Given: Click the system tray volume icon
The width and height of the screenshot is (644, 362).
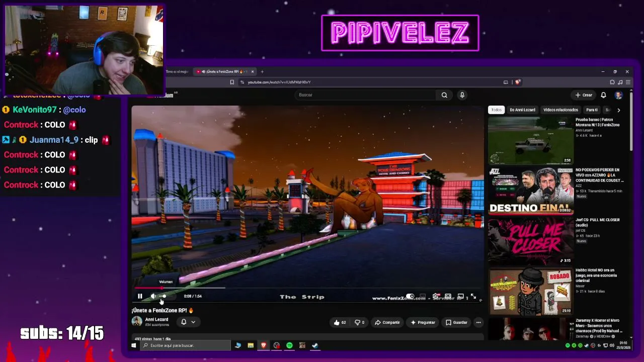Looking at the screenshot, I should click(612, 345).
